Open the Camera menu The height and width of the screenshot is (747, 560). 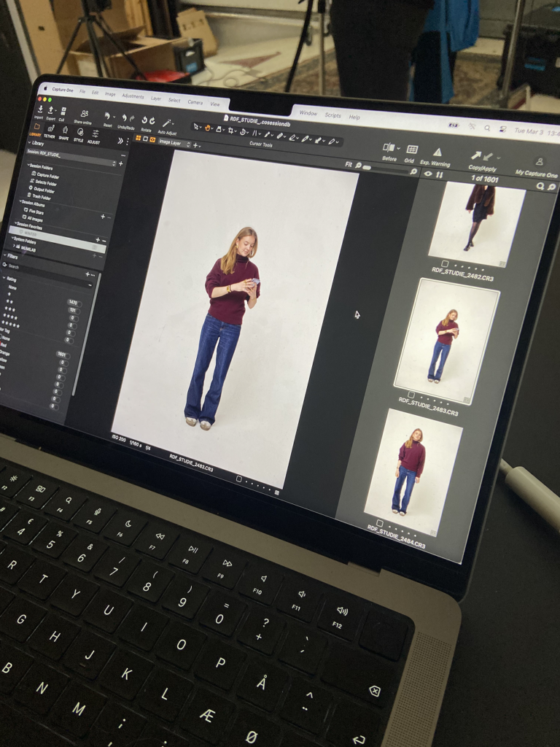click(x=195, y=102)
